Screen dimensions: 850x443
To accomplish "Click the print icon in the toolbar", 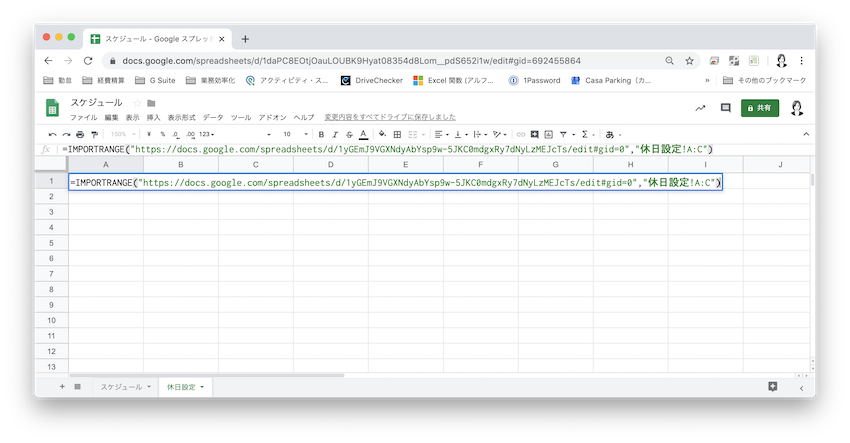I will (80, 134).
